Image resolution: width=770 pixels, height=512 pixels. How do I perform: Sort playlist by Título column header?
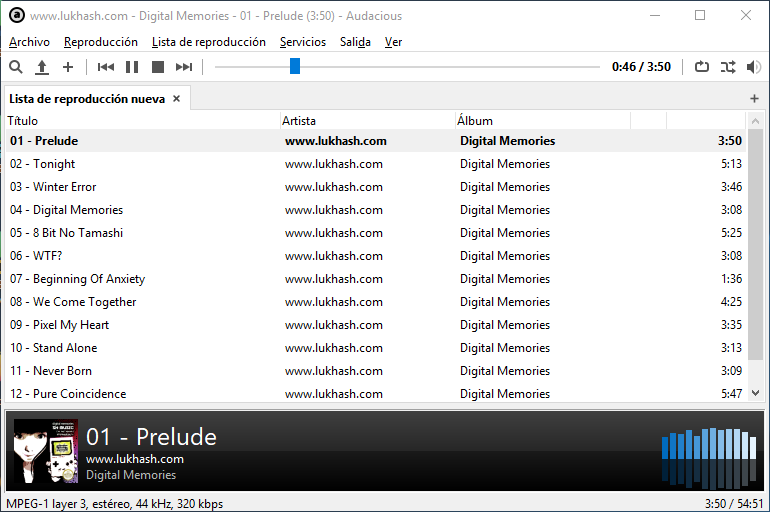[140, 121]
